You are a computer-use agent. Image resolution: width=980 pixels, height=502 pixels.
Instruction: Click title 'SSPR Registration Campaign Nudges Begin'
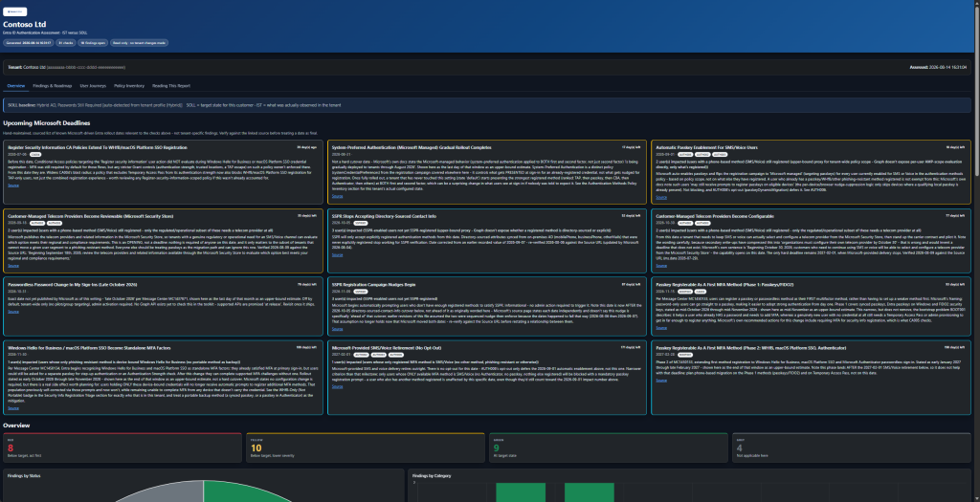(x=374, y=284)
